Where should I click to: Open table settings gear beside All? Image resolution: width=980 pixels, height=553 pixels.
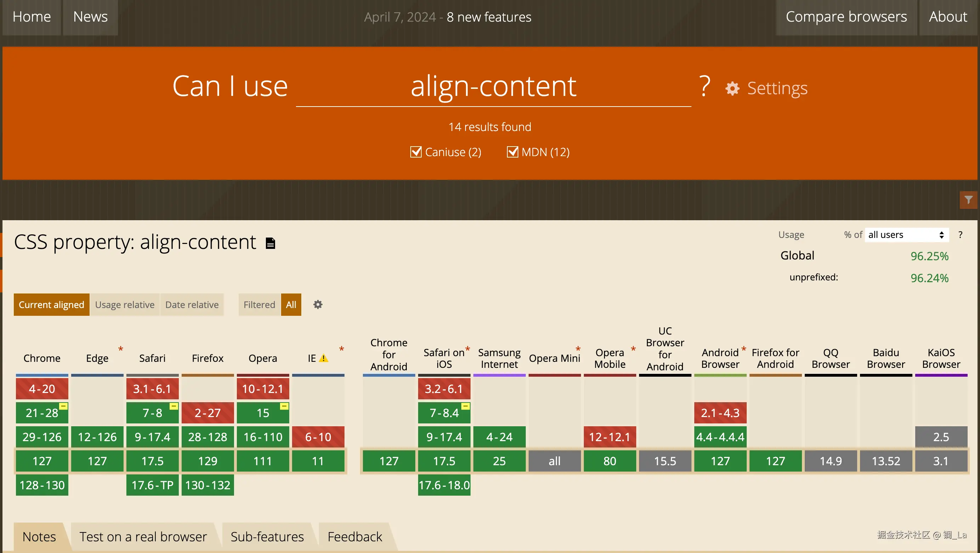318,304
